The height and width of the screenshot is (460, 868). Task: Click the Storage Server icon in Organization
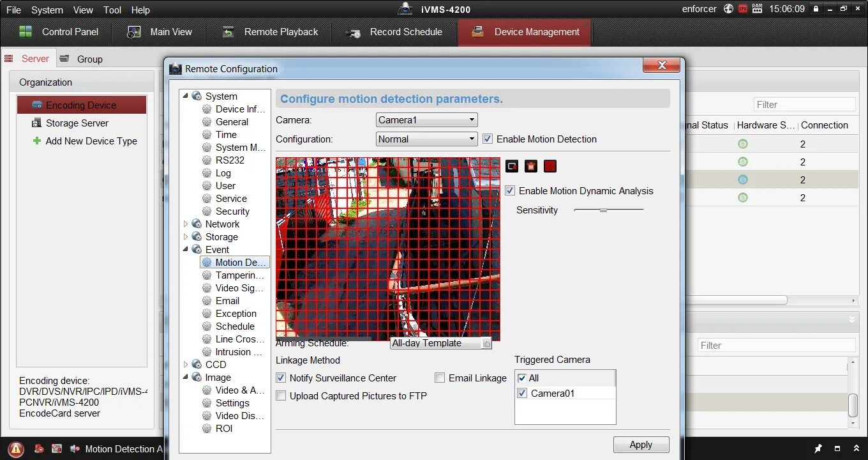(x=37, y=123)
